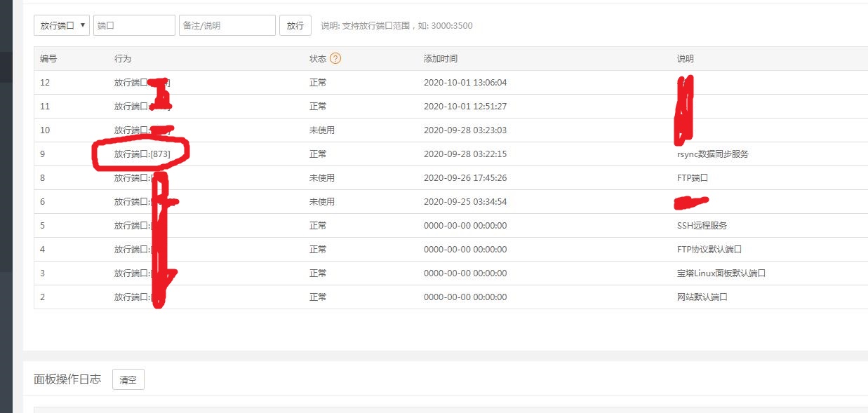Click the FTP协议默认端口 description
The width and height of the screenshot is (868, 413).
click(709, 249)
